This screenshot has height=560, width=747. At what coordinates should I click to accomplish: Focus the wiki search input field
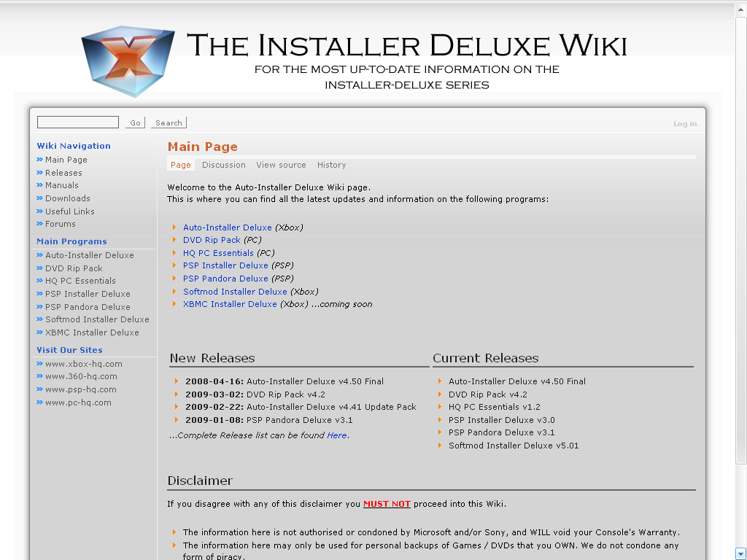pos(78,122)
